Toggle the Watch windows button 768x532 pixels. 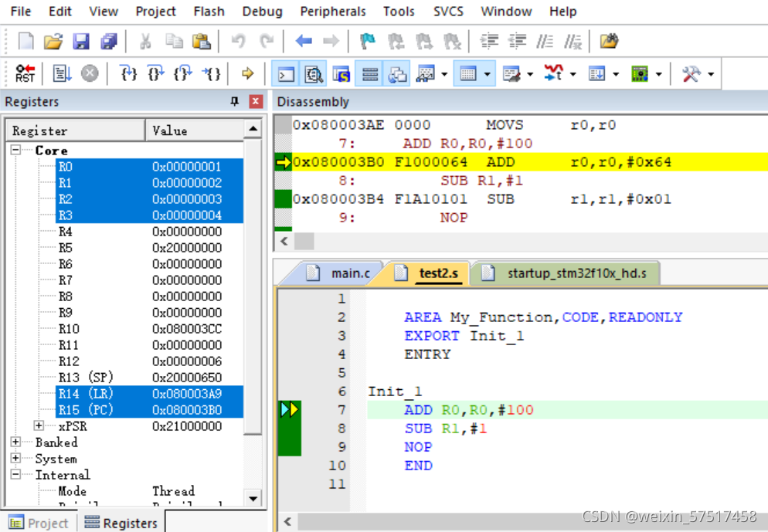point(425,74)
